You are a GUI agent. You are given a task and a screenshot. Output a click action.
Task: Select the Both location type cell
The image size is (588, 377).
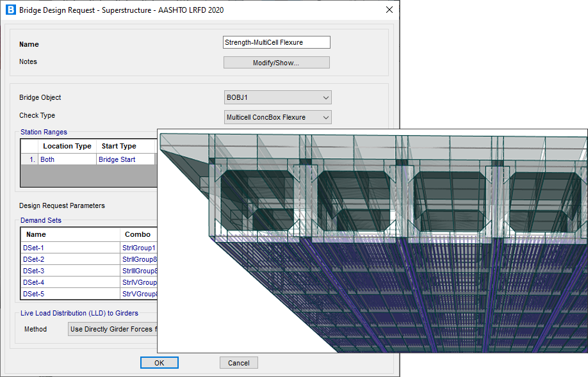pos(67,159)
